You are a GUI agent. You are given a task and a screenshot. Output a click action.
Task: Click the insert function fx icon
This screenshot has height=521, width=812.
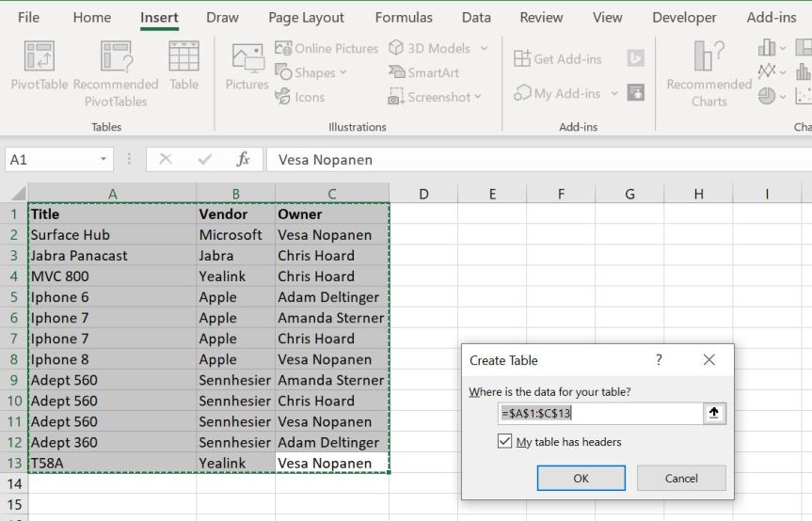pyautogui.click(x=243, y=160)
